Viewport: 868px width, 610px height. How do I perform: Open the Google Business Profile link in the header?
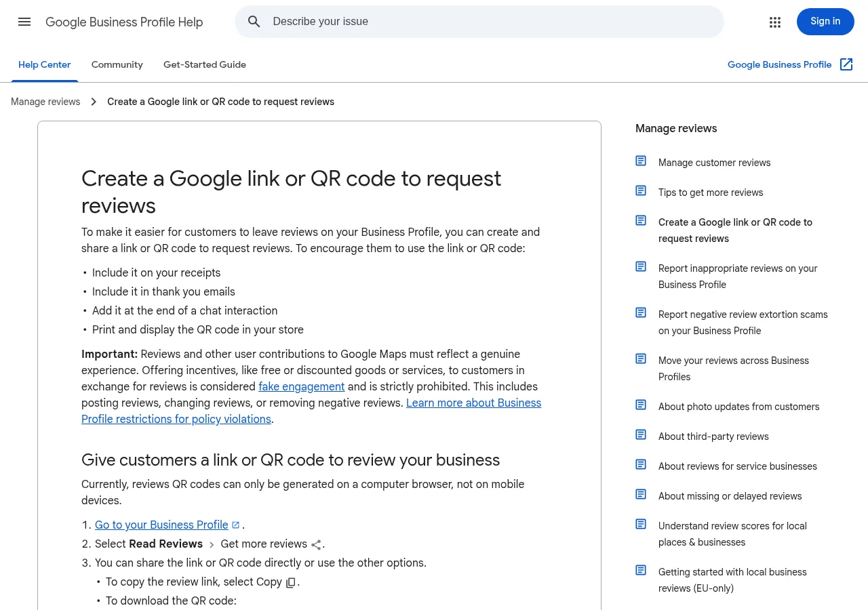[779, 64]
